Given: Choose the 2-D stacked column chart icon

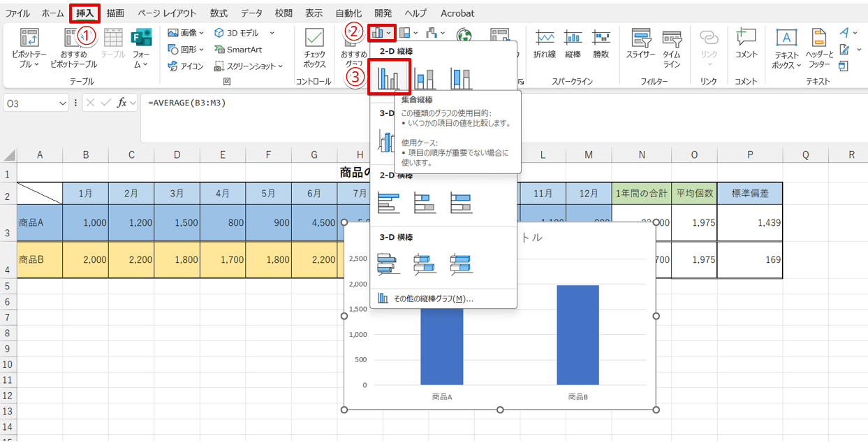Looking at the screenshot, I should 425,78.
